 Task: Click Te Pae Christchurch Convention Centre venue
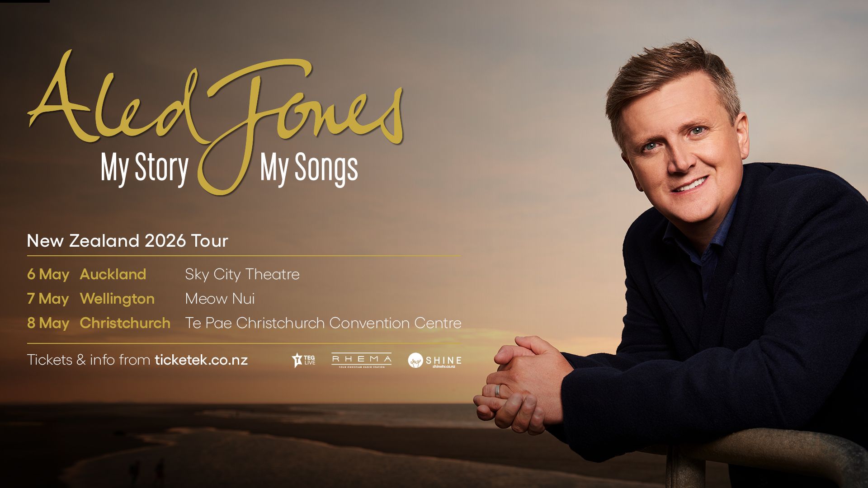(323, 323)
